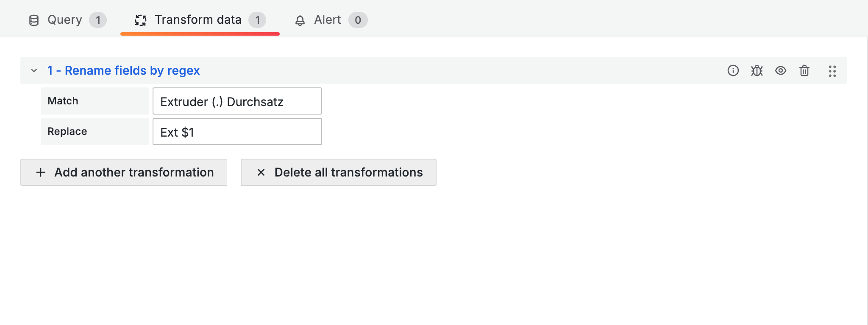Click the bell icon on the Alert tab

click(300, 20)
